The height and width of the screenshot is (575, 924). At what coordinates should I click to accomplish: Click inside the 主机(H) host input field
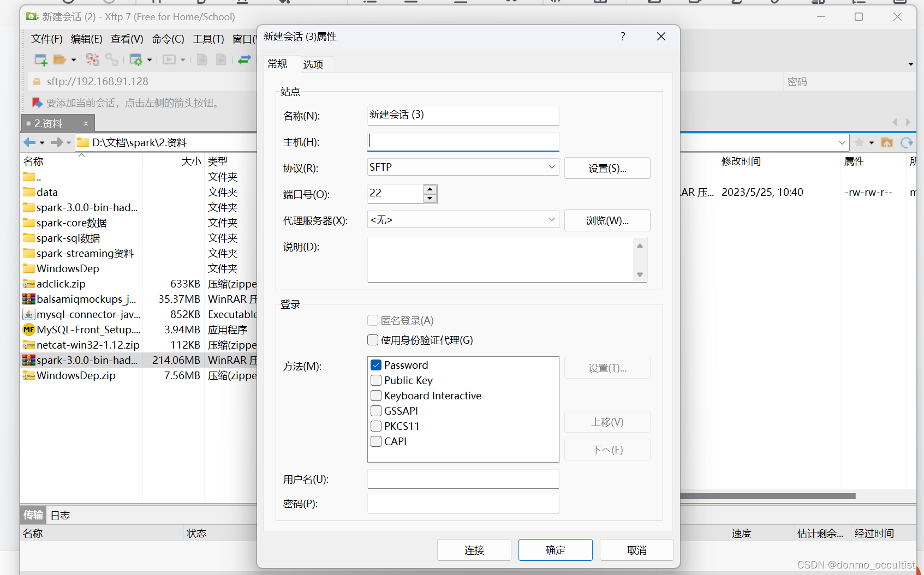[463, 141]
